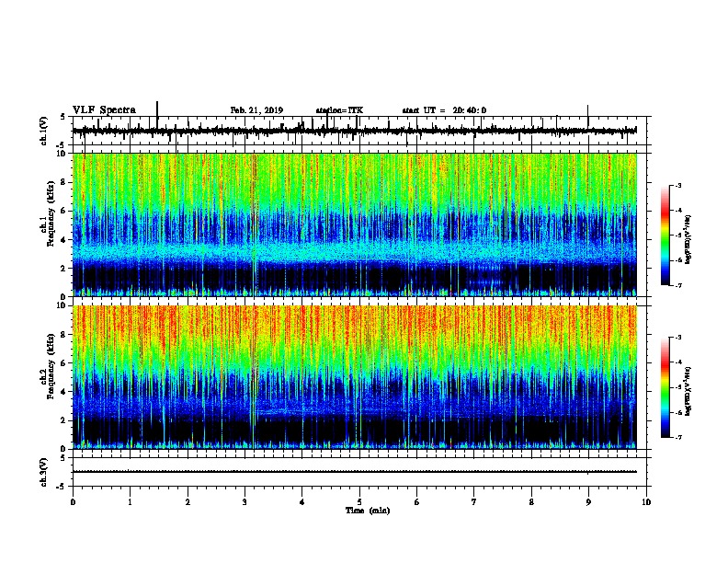Click the "1" minute tick label

130,502
